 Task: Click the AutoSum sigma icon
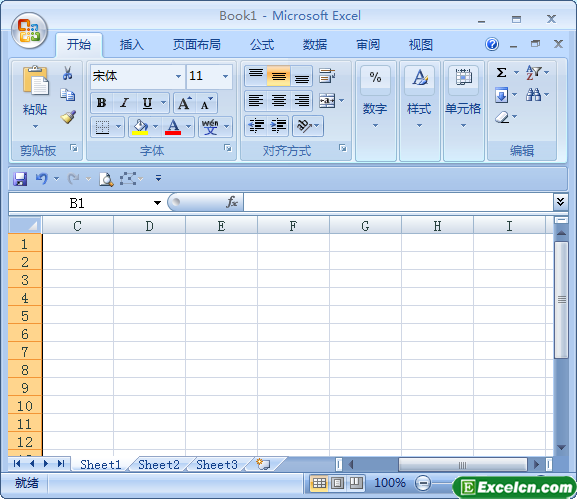click(x=501, y=72)
